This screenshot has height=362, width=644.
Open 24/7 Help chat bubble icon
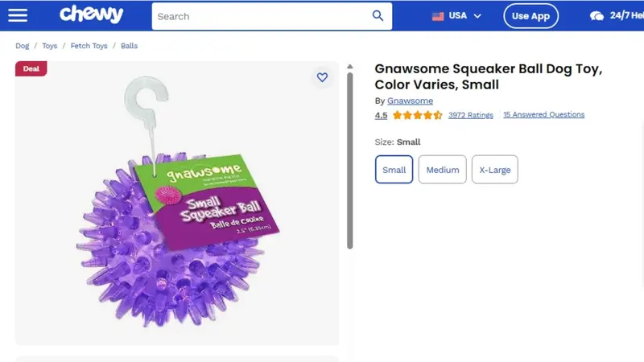597,16
